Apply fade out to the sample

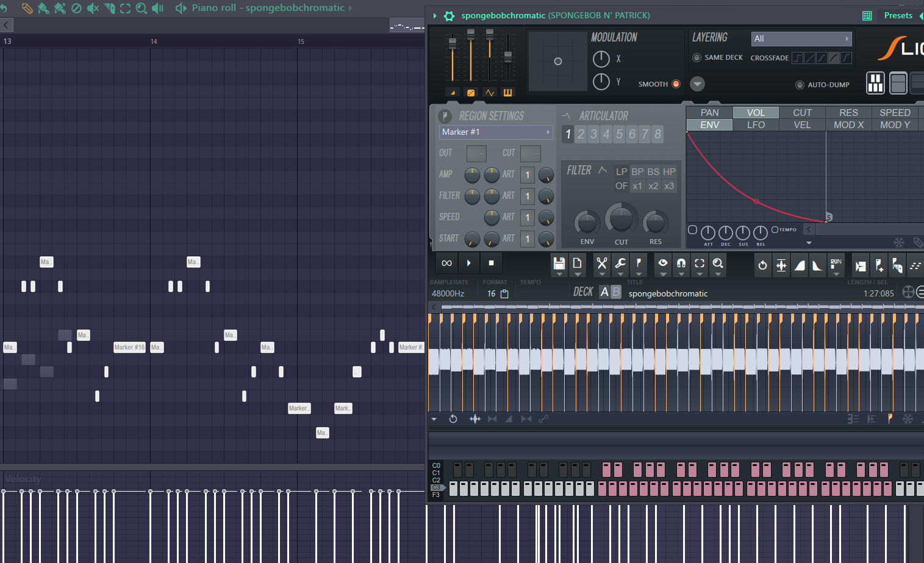(x=817, y=265)
